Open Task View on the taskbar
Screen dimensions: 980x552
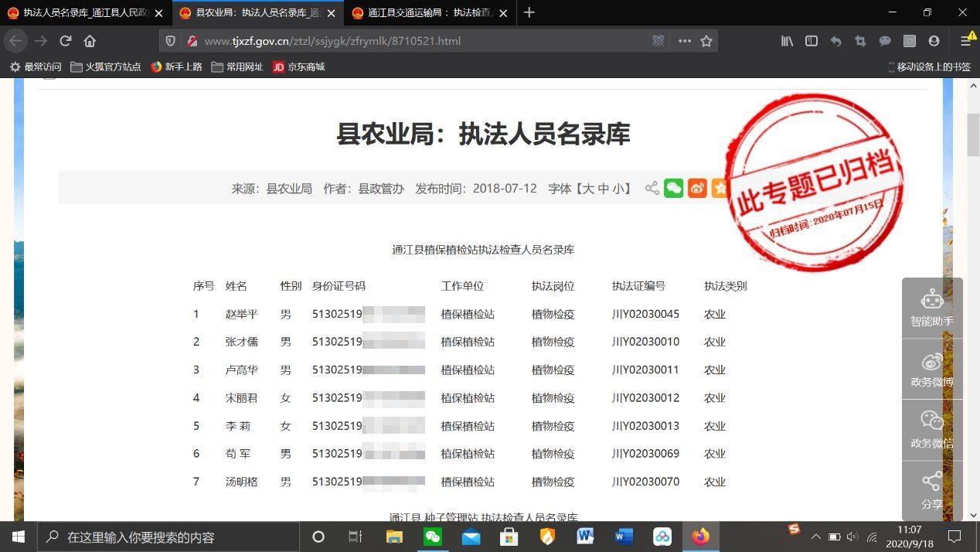pos(355,537)
